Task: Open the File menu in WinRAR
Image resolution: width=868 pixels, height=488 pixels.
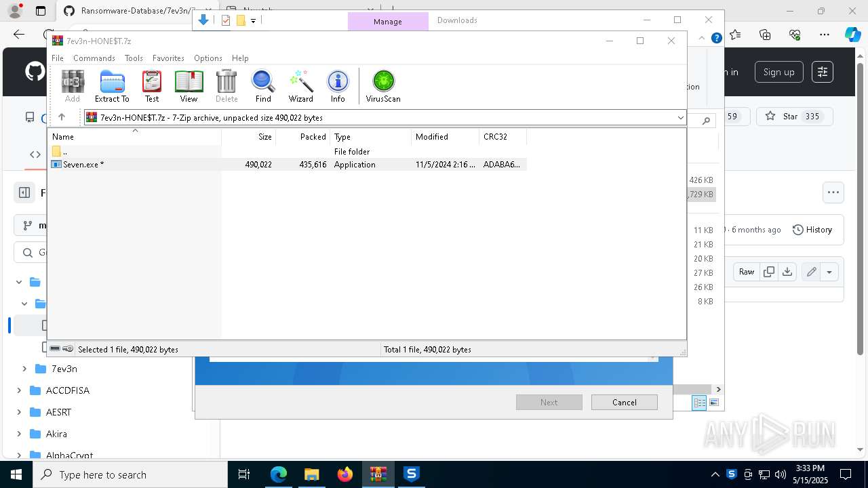Action: (58, 58)
